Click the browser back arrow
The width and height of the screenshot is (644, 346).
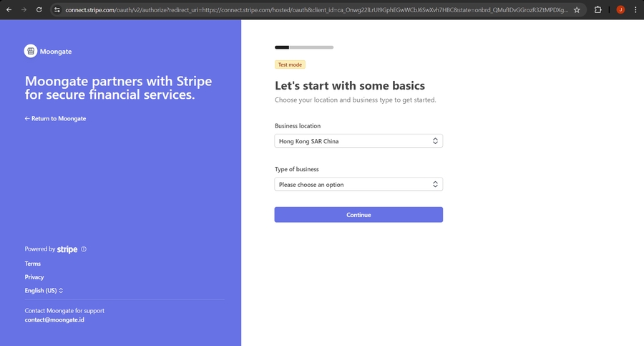click(9, 10)
